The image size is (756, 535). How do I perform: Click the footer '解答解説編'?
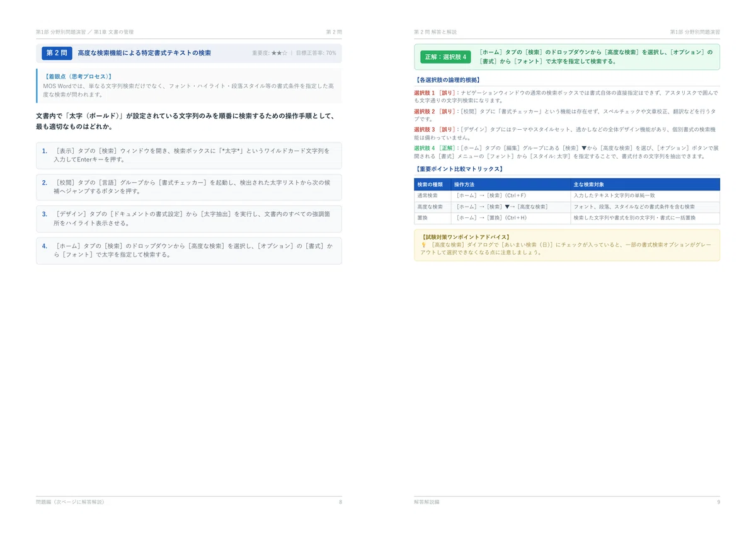pos(427,502)
